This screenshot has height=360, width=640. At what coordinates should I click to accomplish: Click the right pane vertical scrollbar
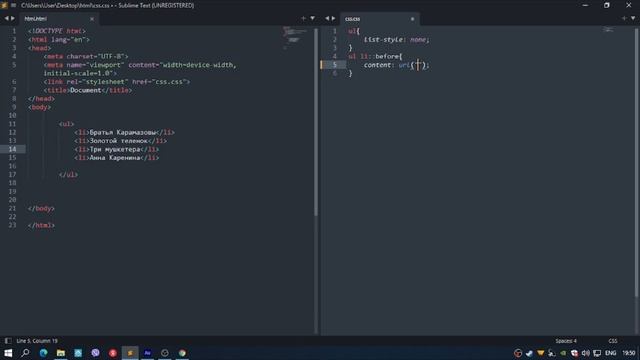click(636, 163)
